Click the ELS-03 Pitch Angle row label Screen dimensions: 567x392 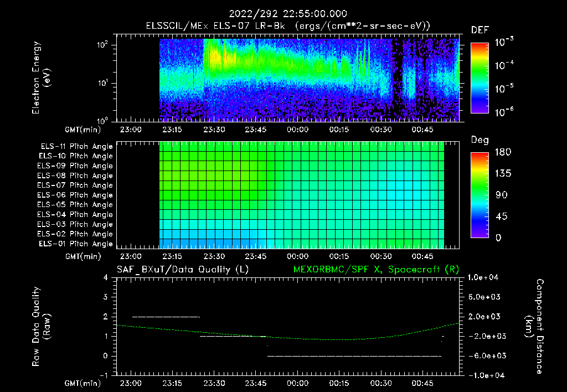[75, 225]
